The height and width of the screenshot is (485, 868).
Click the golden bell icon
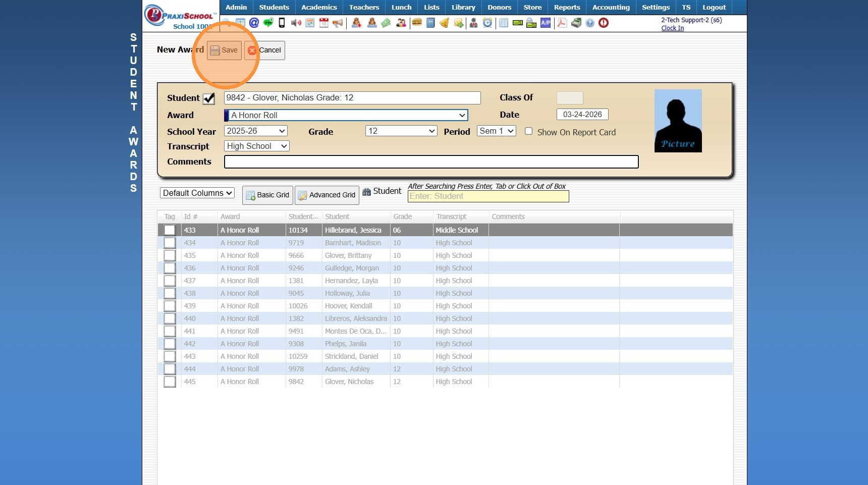coord(445,23)
